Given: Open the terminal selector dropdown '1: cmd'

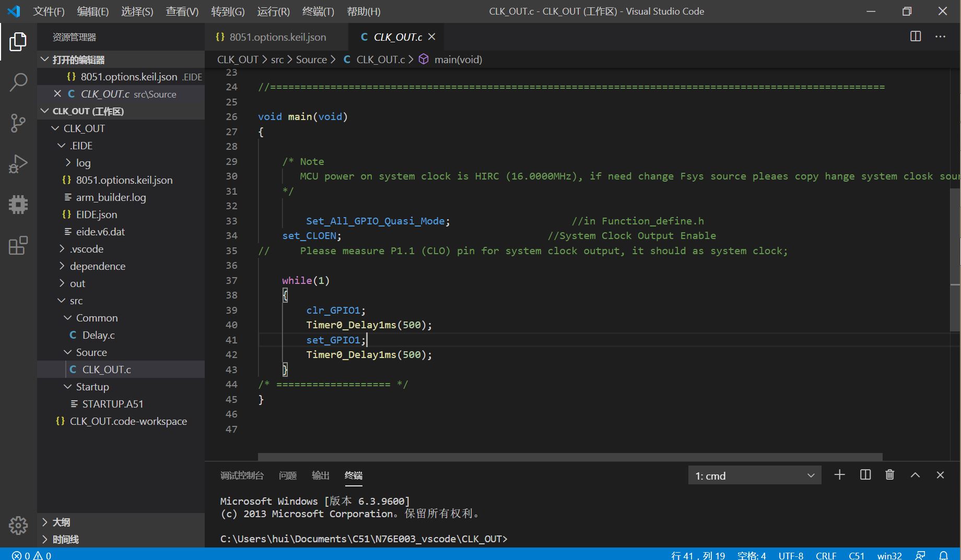Looking at the screenshot, I should point(755,475).
